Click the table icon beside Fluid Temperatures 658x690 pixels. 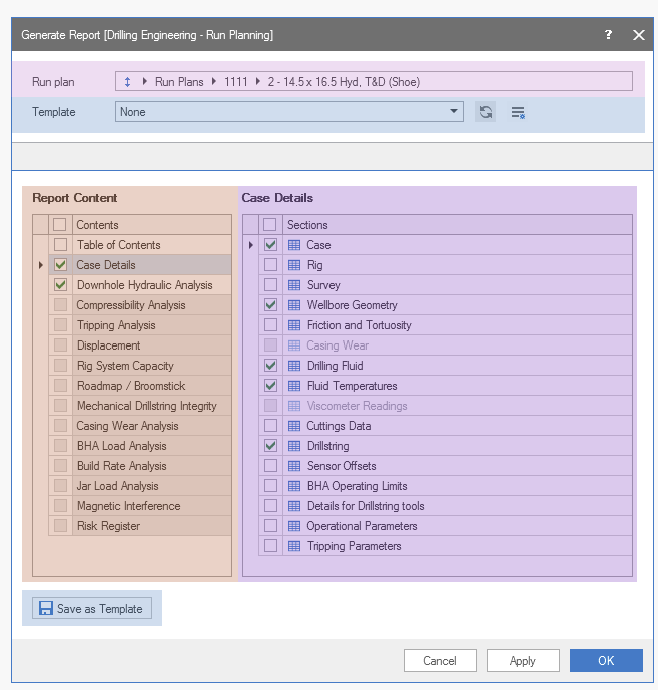294,386
